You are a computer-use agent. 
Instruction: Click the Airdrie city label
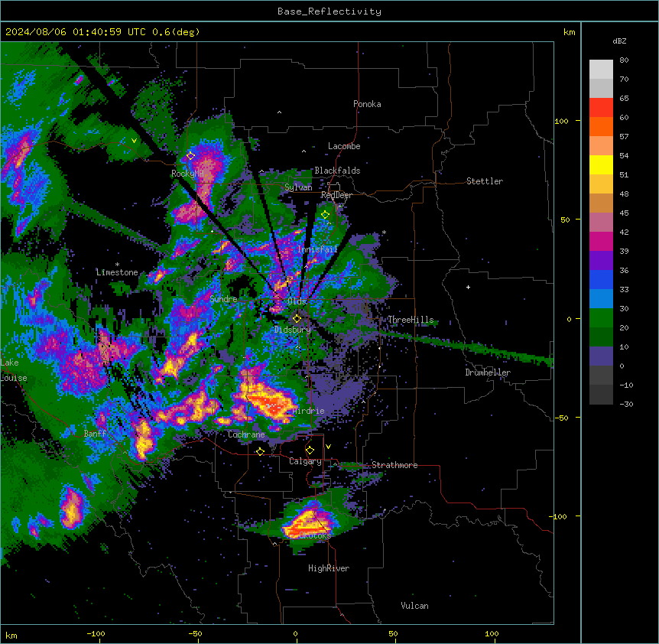309,411
